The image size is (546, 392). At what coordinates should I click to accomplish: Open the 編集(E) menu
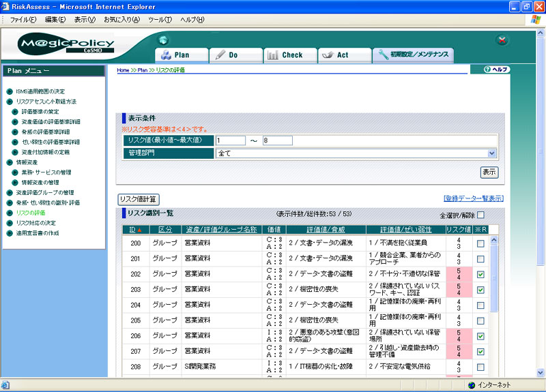(x=55, y=20)
